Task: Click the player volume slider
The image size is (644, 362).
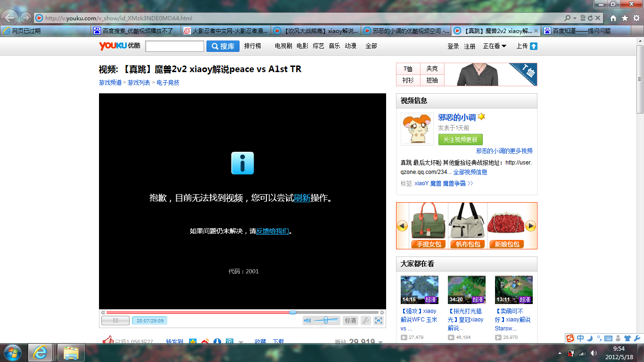Action: 326,321
